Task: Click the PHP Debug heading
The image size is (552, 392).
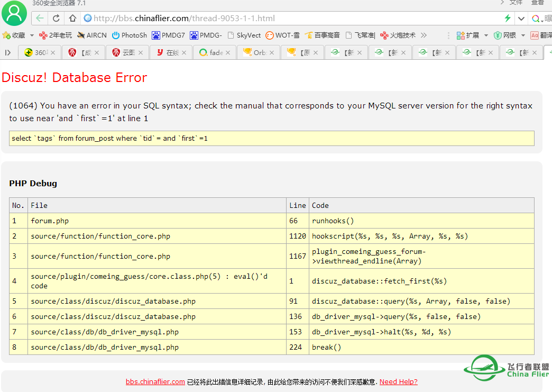Action: 33,184
